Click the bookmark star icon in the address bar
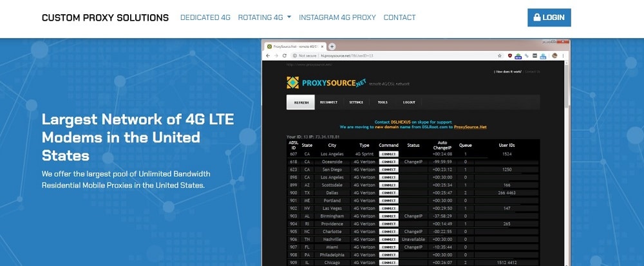 click(x=500, y=55)
